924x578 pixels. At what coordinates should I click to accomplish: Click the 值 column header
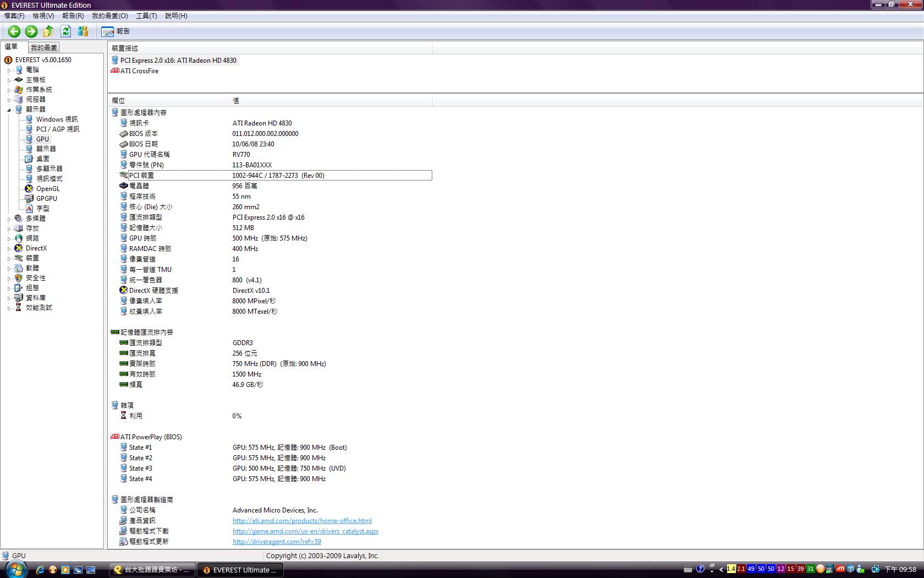[x=331, y=100]
